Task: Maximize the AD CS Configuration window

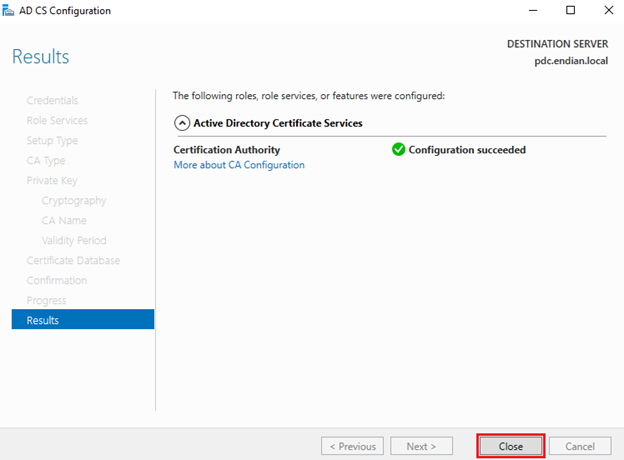Action: [x=570, y=10]
